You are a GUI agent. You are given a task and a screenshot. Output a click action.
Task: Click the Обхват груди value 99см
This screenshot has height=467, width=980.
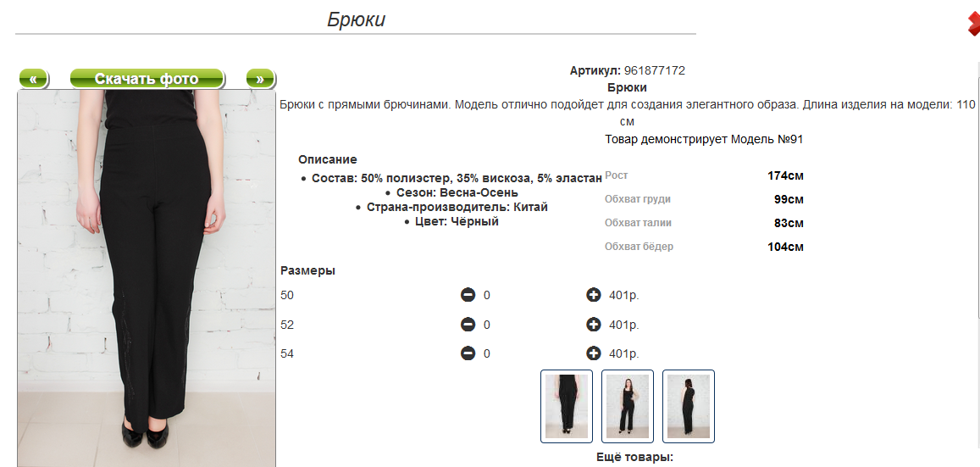tap(789, 199)
